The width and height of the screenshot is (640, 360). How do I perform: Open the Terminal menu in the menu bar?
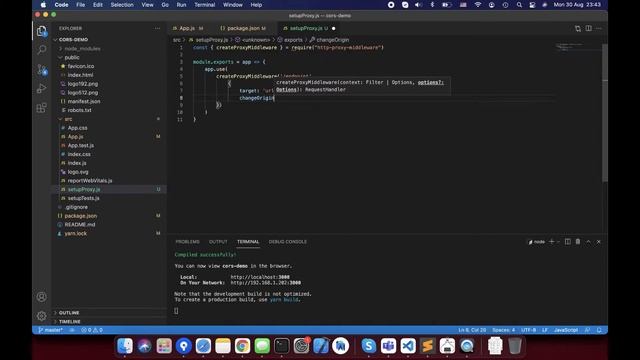[x=204, y=5]
